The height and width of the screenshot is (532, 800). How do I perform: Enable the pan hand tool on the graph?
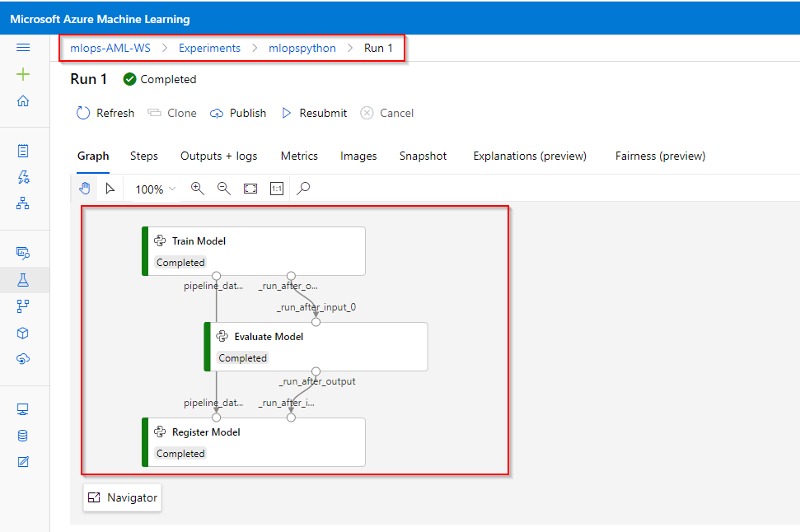[85, 189]
